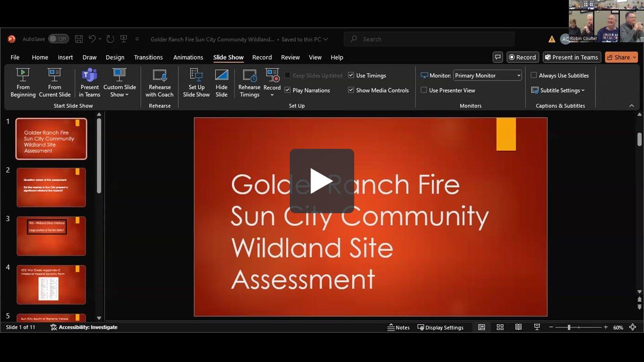644x362 pixels.
Task: Click top-right Present in Teams button
Action: (572, 57)
